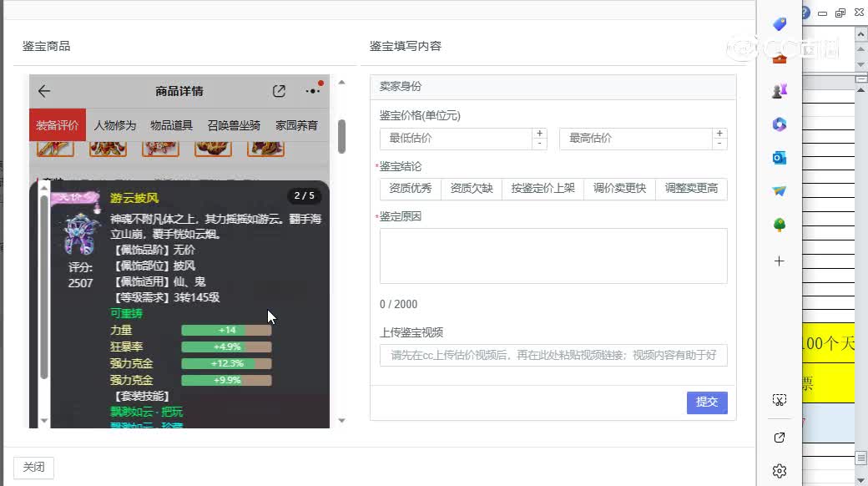Activate the screenshot capture icon in the sidebar
This screenshot has width=868, height=486.
coord(779,400)
